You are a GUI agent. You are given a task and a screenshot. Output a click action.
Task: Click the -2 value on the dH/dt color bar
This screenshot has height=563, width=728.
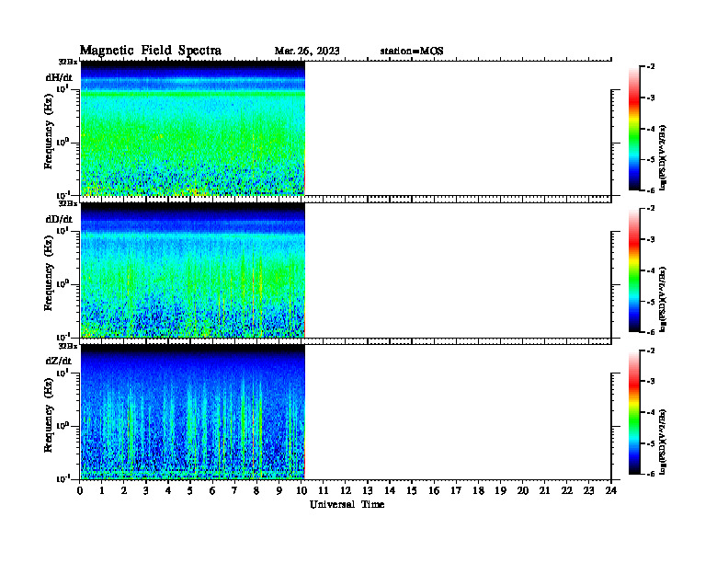pos(651,67)
